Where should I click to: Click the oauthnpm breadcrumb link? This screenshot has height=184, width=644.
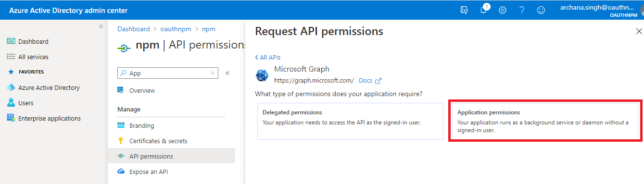pos(176,29)
